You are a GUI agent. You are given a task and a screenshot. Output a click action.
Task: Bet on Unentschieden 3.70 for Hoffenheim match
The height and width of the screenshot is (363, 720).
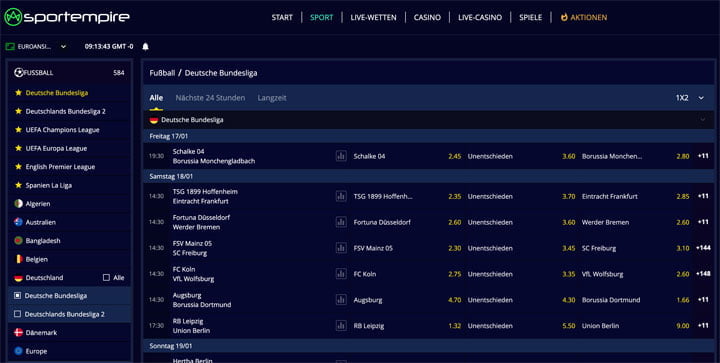pyautogui.click(x=521, y=196)
